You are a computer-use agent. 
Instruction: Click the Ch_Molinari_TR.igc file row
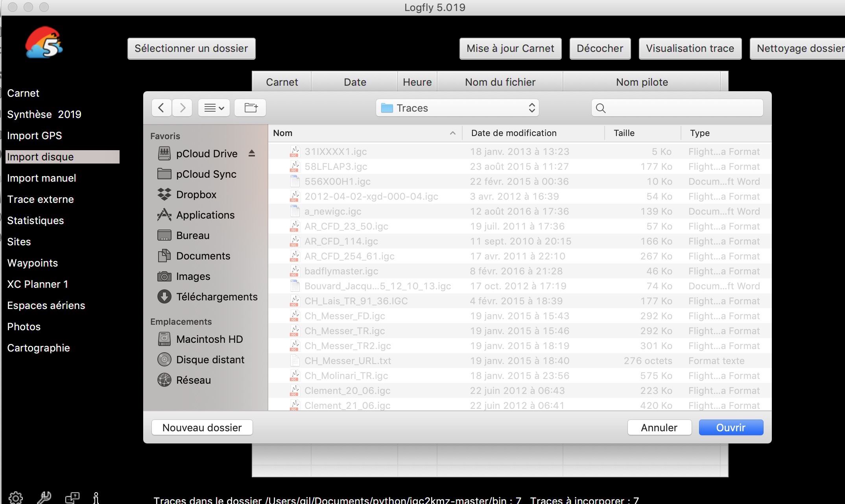tap(520, 375)
